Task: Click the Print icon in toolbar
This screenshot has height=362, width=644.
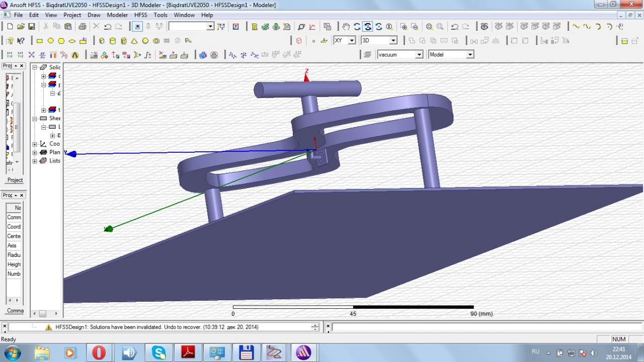Action: click(82, 27)
